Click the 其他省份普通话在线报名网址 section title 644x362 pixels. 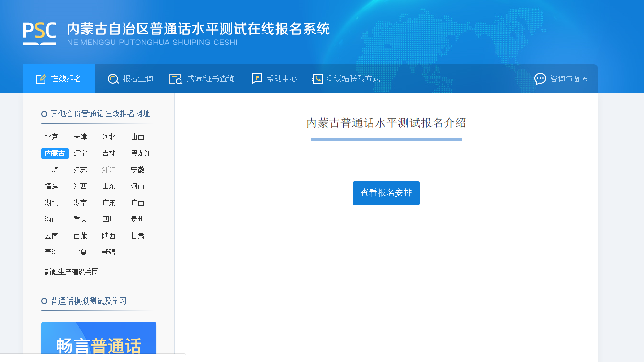point(100,114)
